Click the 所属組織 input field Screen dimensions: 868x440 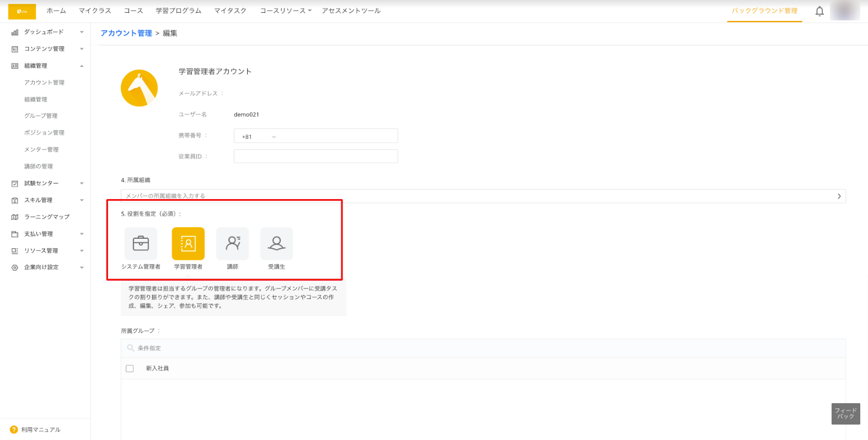[x=483, y=196]
